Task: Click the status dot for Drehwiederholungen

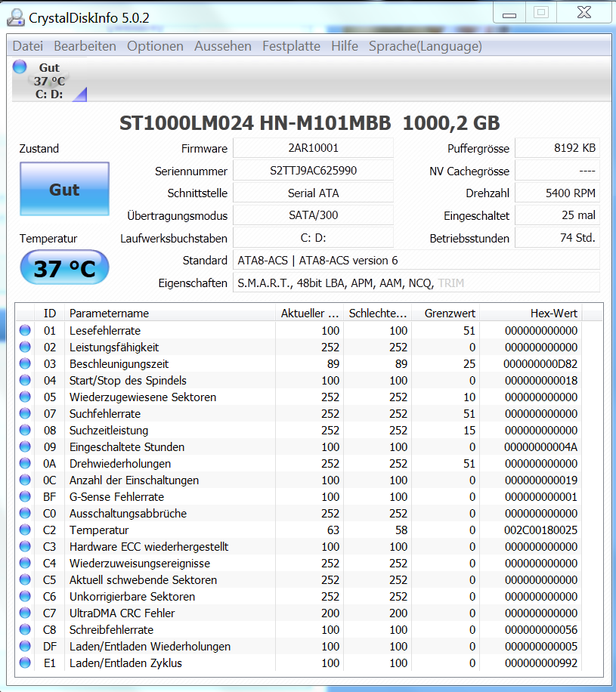Action: (x=25, y=463)
